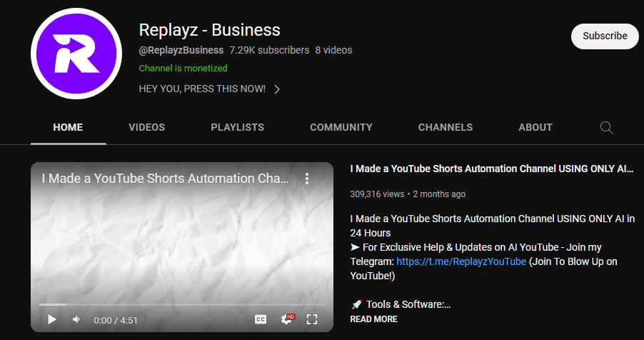The width and height of the screenshot is (644, 340).
Task: Expand description with READ MORE
Action: [373, 319]
